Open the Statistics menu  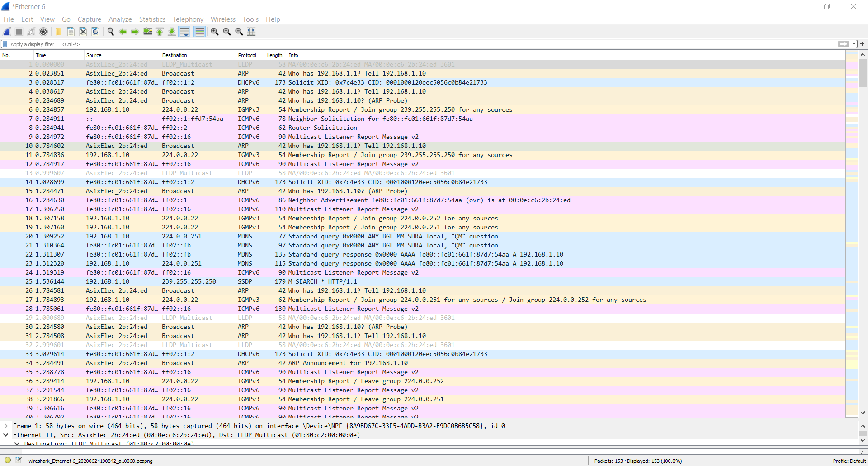152,19
